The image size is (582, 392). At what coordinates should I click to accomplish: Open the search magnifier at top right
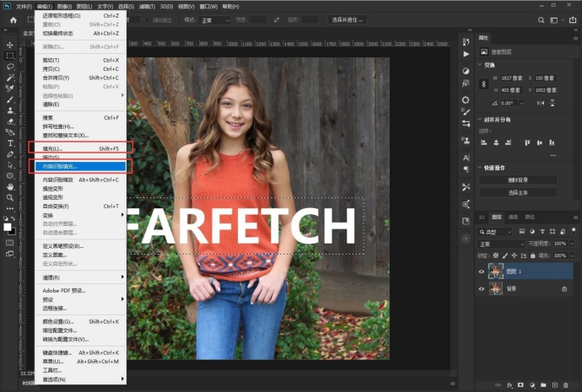542,20
